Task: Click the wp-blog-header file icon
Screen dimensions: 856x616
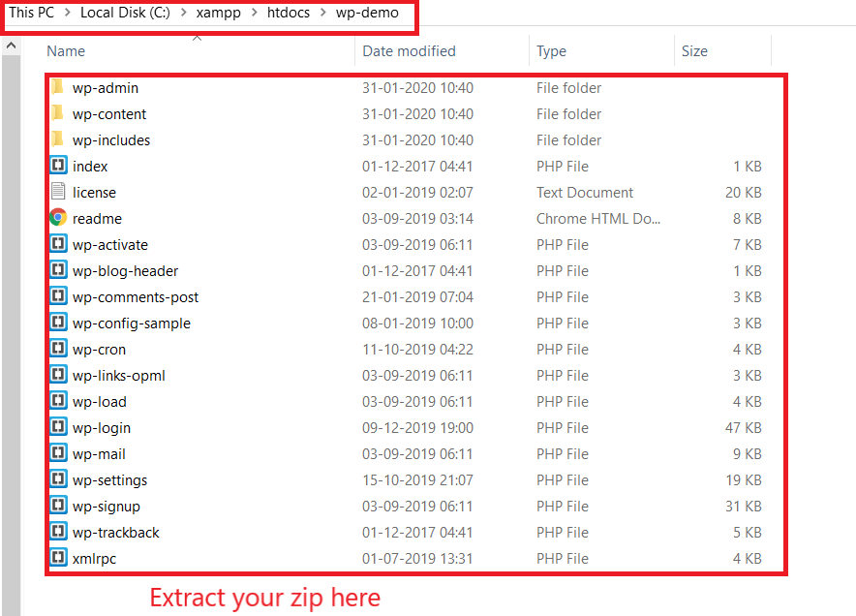Action: 58,270
